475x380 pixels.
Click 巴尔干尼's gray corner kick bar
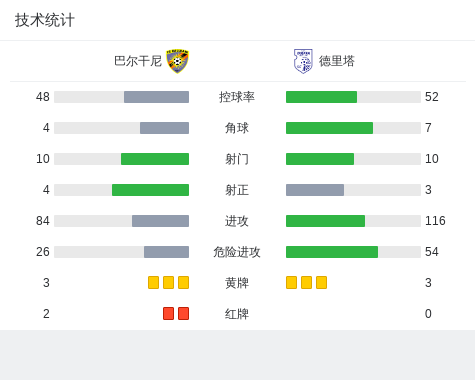click(x=164, y=128)
